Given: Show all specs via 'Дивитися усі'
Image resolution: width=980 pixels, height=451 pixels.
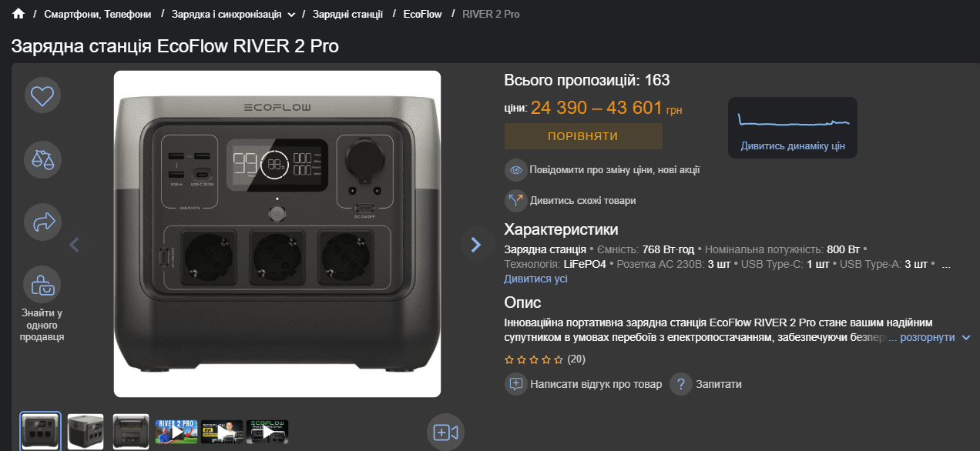Looking at the screenshot, I should pyautogui.click(x=535, y=279).
